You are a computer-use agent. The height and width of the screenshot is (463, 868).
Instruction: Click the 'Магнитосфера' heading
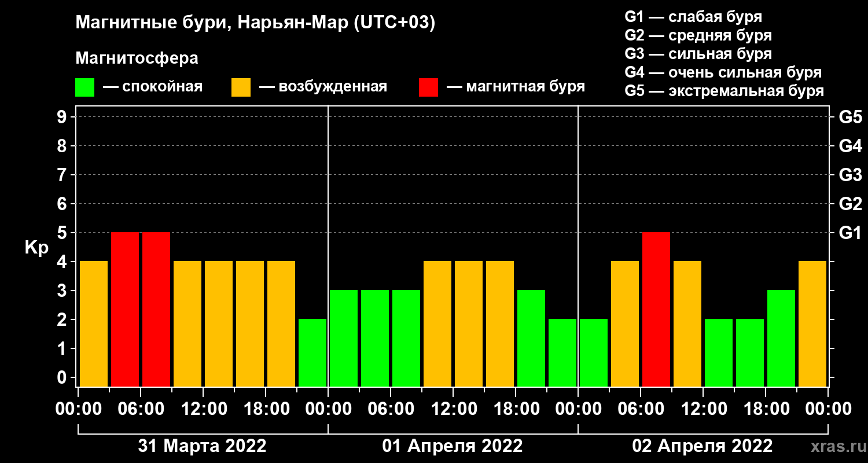[x=137, y=58]
